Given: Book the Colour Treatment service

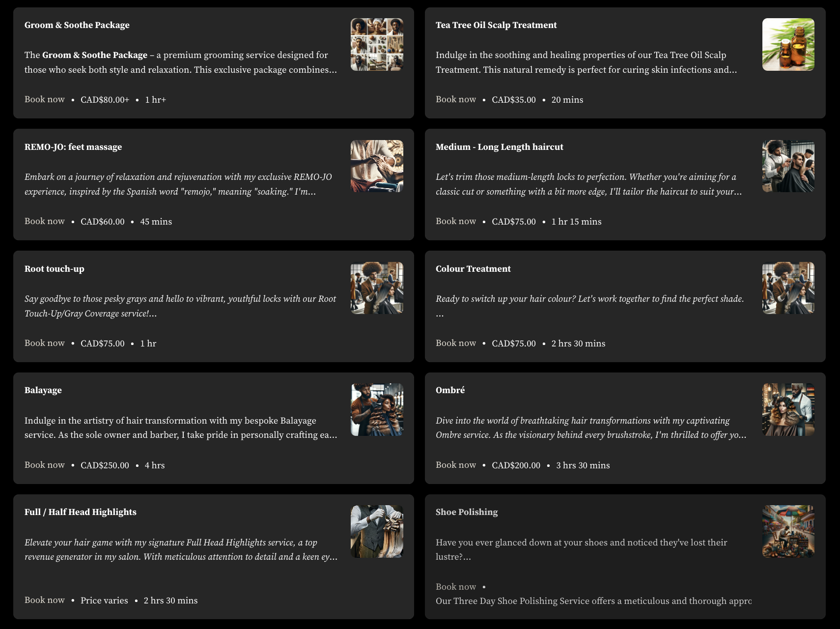Looking at the screenshot, I should click(x=456, y=343).
